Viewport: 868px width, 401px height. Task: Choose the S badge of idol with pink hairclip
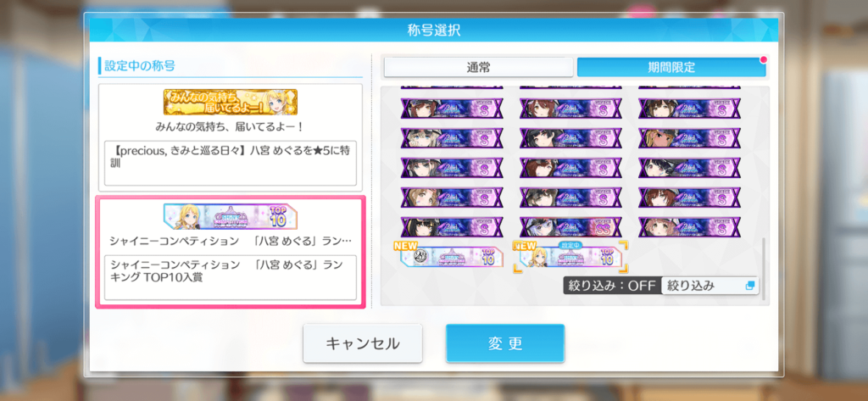[452, 198]
